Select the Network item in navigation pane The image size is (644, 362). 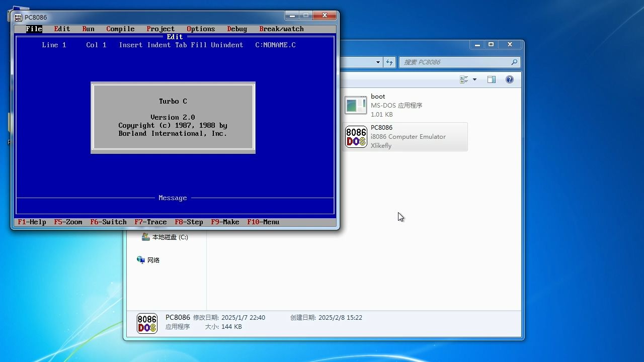click(148, 260)
